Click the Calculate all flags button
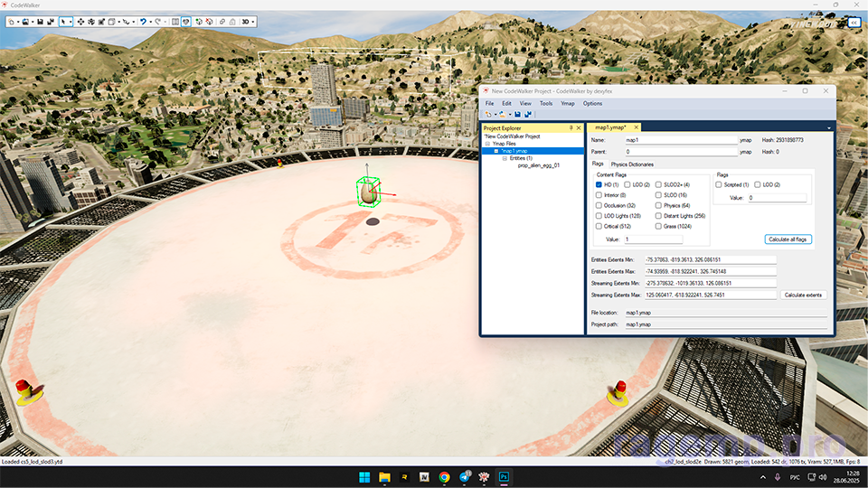Viewport: 868px width, 488px height. pyautogui.click(x=788, y=239)
